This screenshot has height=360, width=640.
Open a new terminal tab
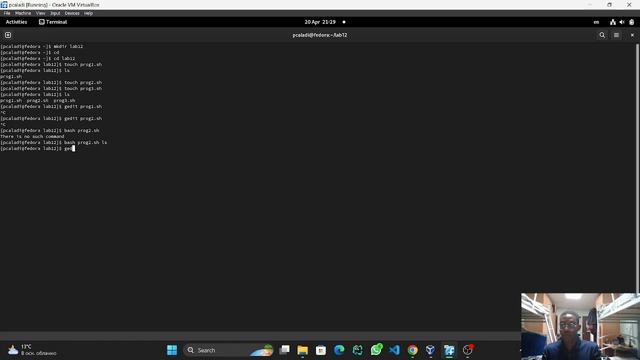tap(8, 35)
